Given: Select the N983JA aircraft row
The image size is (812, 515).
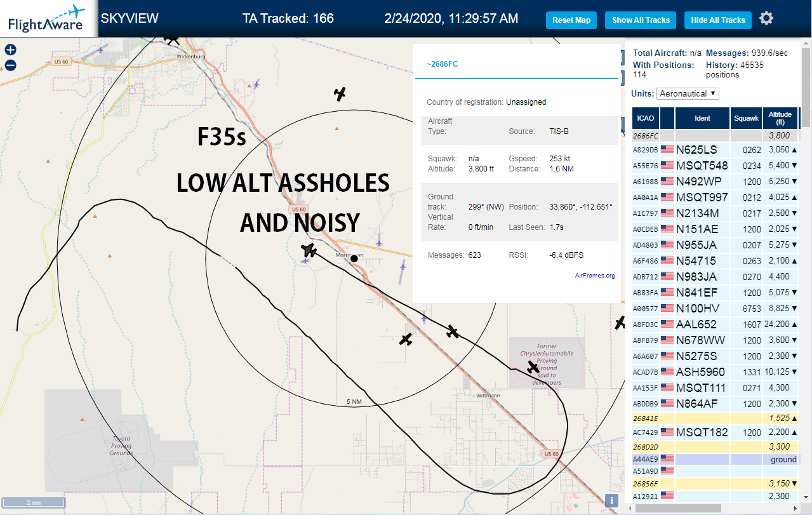Looking at the screenshot, I should (715, 277).
